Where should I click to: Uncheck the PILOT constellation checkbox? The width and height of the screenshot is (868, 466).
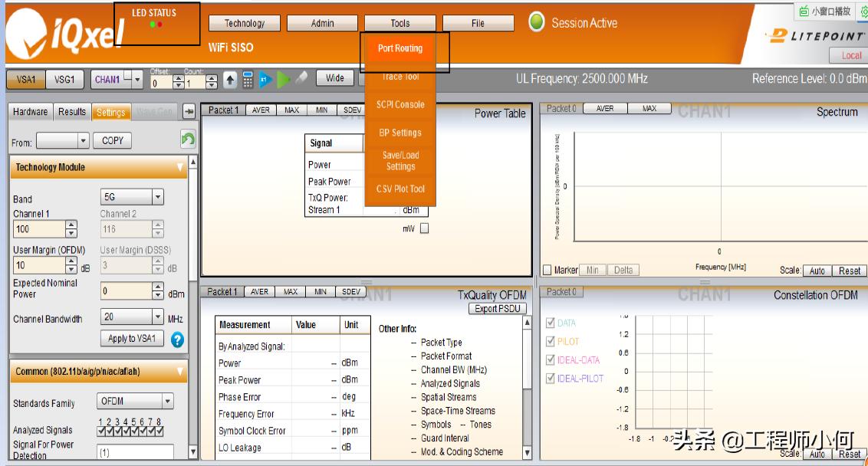551,341
